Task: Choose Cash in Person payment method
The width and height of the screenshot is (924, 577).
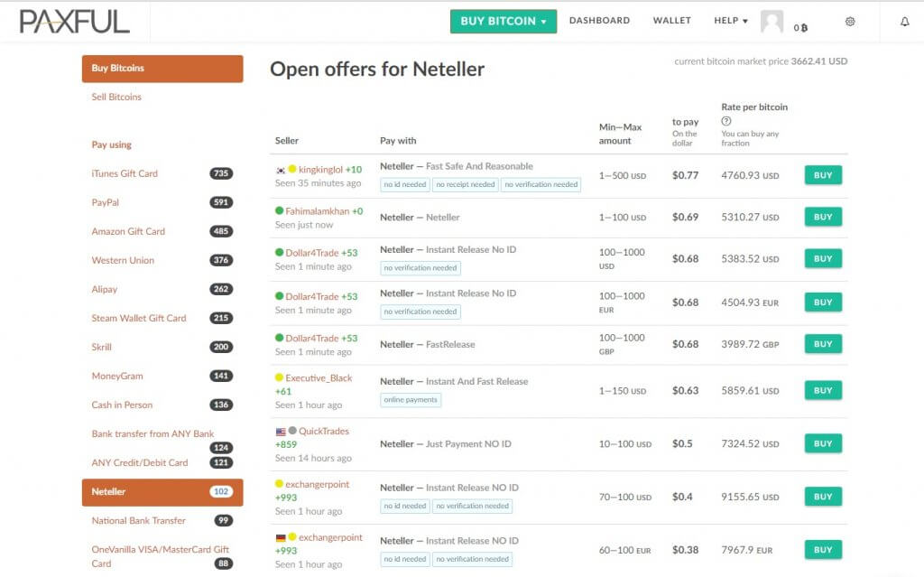Action: 122,405
